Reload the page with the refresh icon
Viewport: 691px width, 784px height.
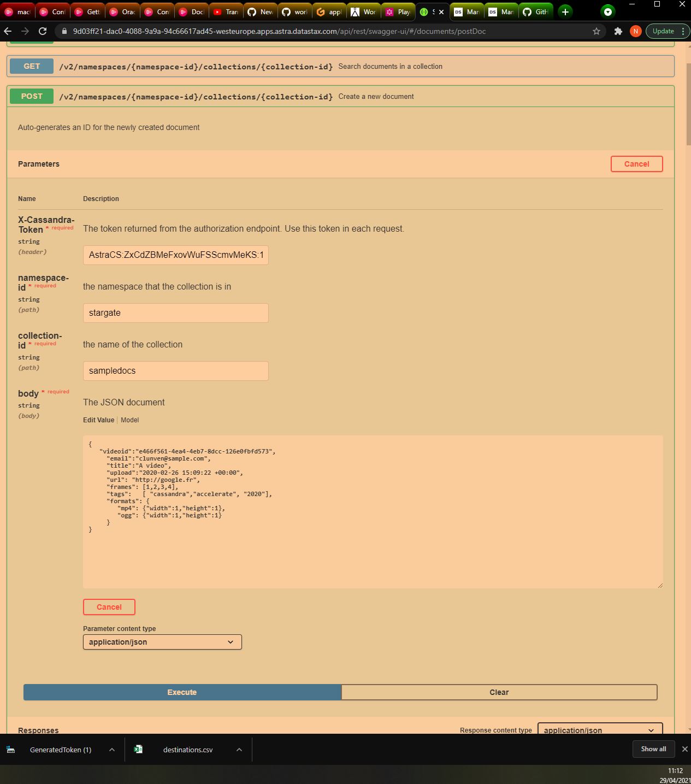(42, 31)
